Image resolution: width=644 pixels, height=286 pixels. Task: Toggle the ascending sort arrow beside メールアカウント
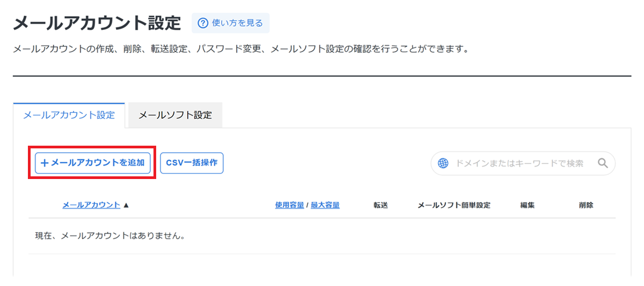point(126,205)
